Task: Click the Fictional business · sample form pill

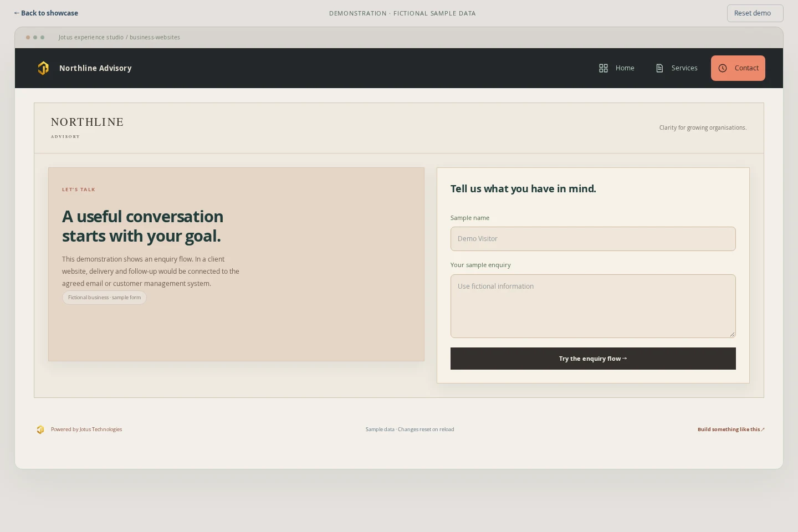Action: click(x=104, y=298)
